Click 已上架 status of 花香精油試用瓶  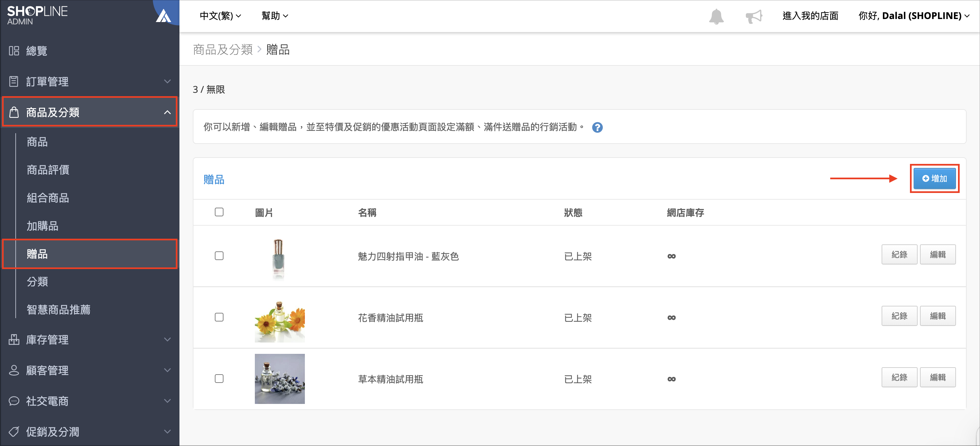(577, 318)
